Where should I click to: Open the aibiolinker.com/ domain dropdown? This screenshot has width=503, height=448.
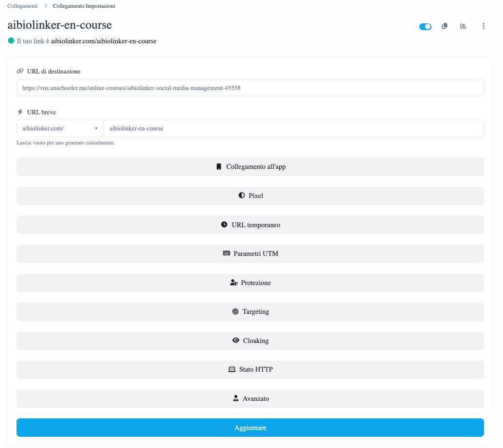(x=60, y=128)
